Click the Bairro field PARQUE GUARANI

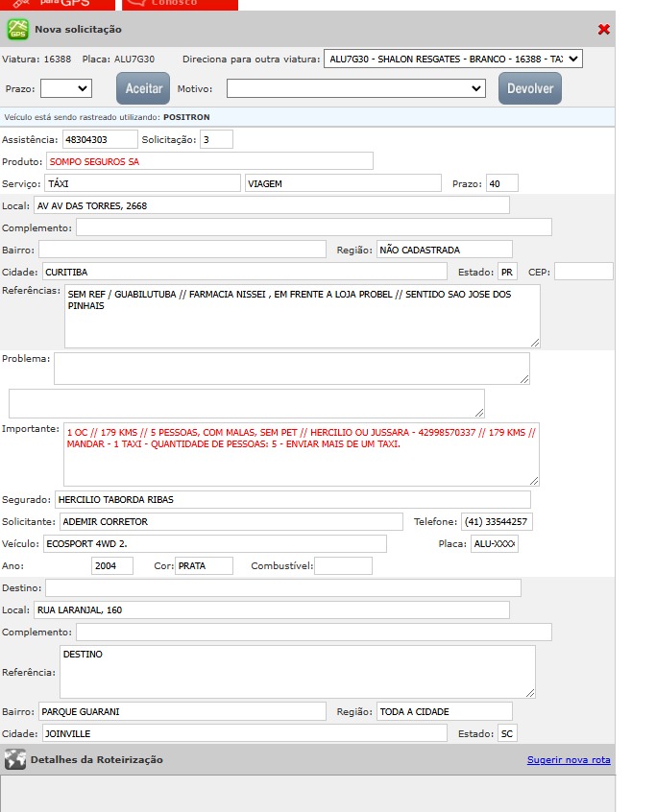[182, 711]
